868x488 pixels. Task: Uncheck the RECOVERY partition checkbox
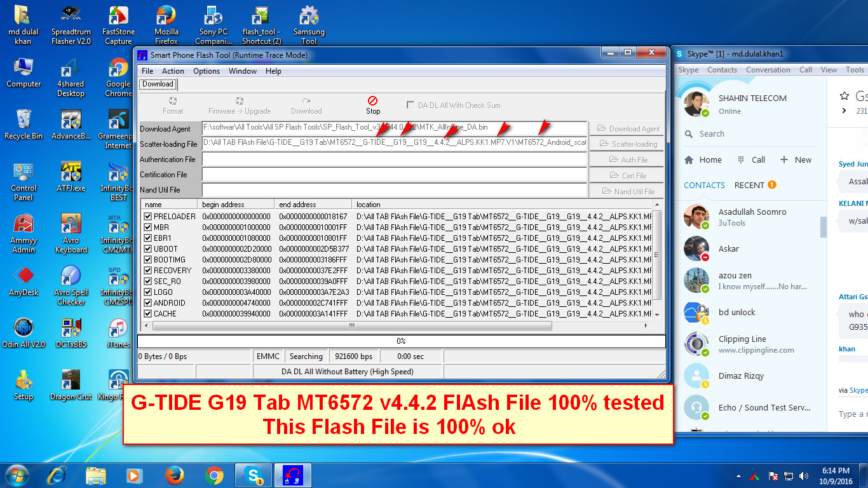click(147, 270)
